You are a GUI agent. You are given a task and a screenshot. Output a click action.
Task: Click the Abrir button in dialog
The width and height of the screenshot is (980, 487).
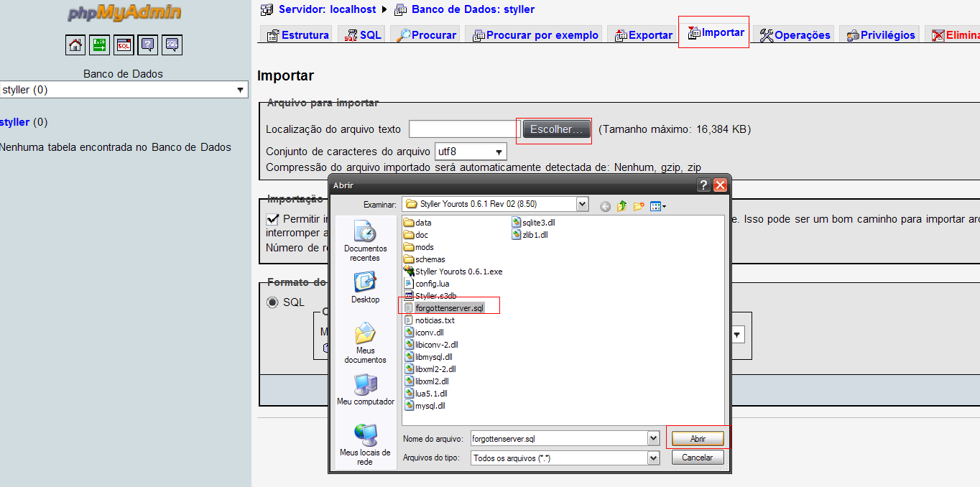click(698, 438)
